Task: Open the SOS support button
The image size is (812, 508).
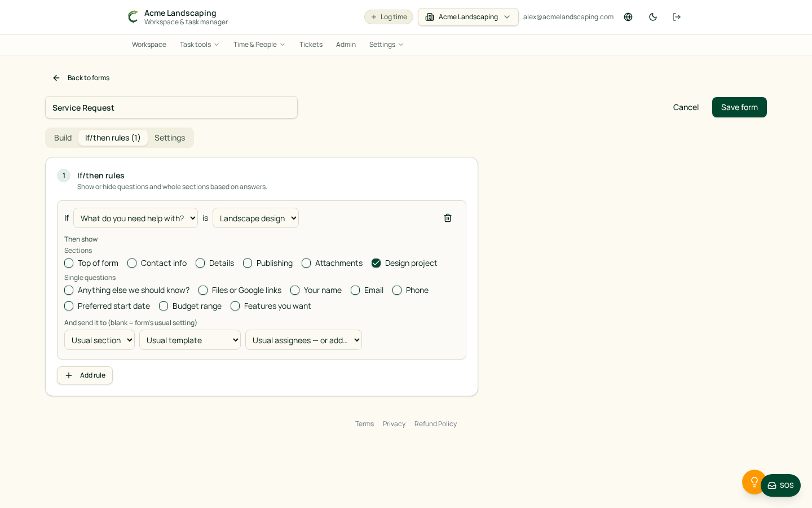Action: [x=780, y=485]
